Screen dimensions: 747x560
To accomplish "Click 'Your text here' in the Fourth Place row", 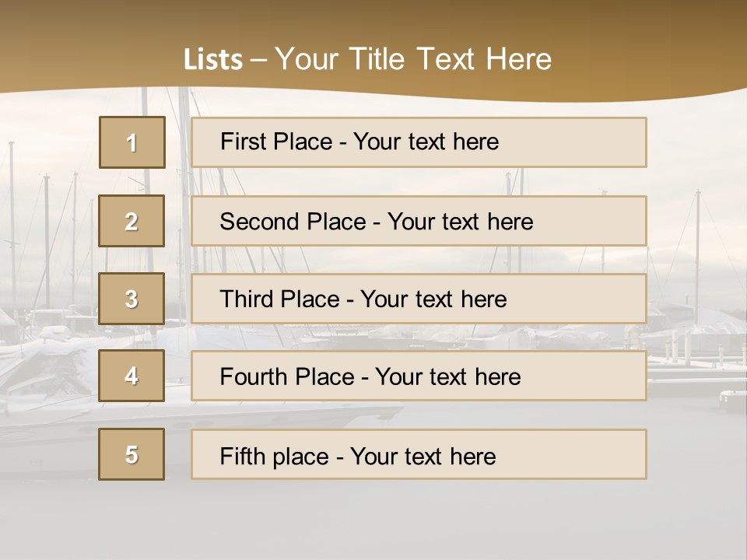I will click(x=447, y=377).
